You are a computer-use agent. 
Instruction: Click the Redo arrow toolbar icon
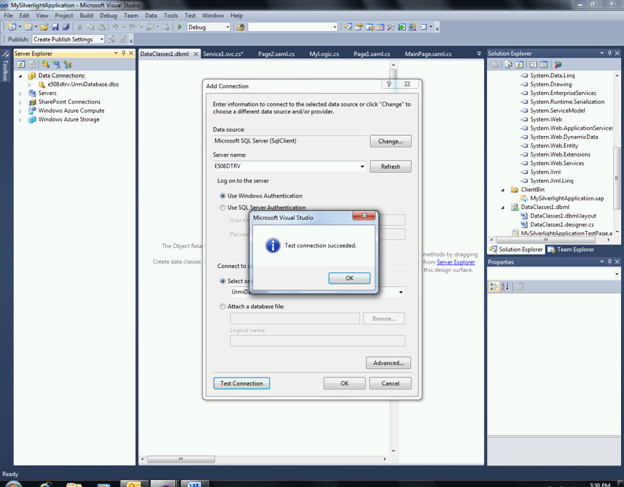(133, 27)
